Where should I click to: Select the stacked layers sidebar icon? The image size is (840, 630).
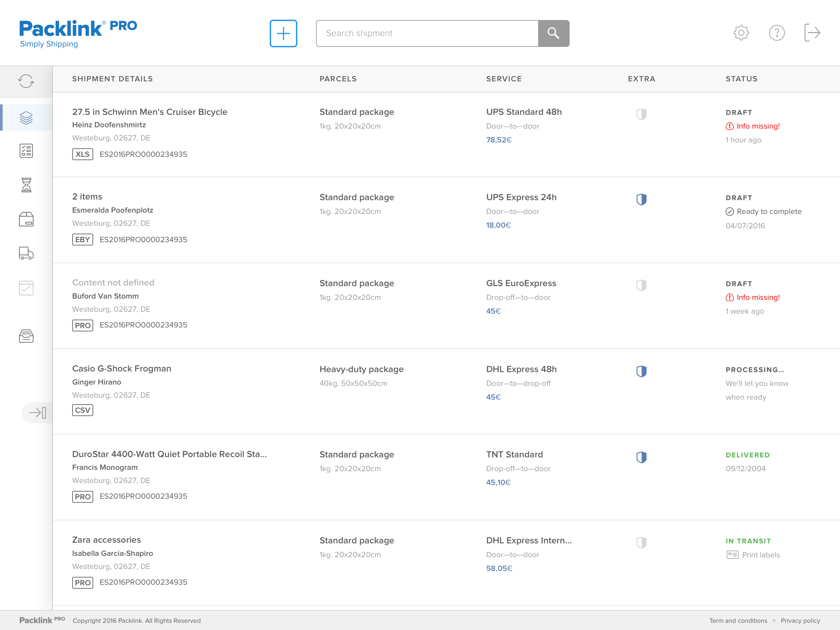[x=26, y=118]
